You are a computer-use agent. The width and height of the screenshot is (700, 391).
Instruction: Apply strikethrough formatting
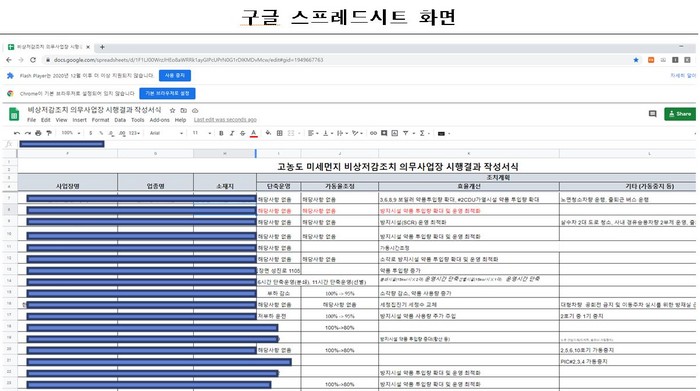[x=242, y=133]
